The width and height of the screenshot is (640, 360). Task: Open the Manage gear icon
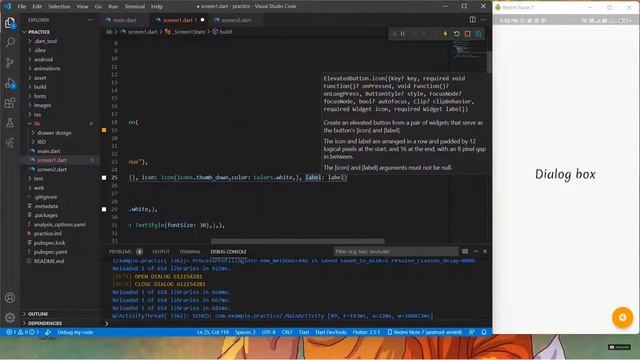click(x=10, y=317)
